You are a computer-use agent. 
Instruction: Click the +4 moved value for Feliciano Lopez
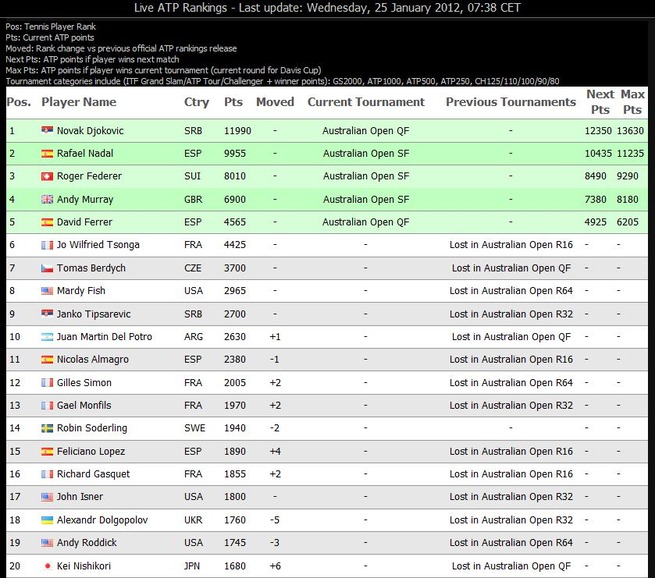click(x=275, y=451)
